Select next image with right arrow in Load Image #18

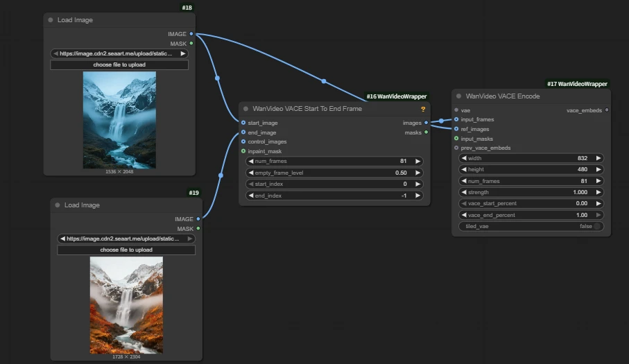tap(183, 53)
